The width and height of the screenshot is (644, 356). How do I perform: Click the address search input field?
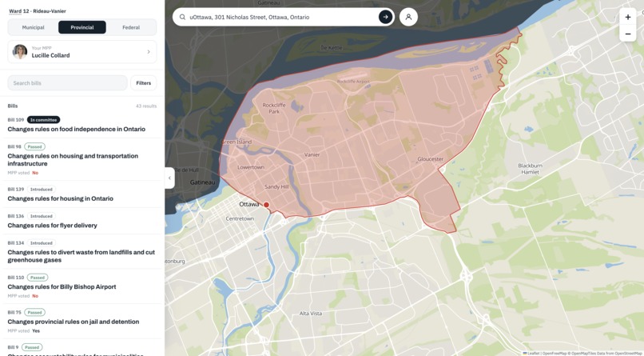(281, 18)
